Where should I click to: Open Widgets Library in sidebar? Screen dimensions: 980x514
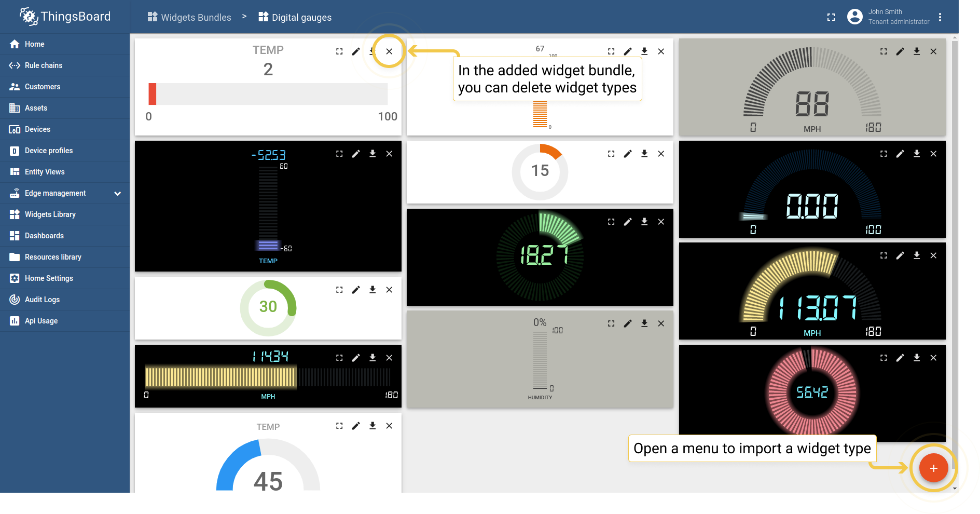click(50, 214)
